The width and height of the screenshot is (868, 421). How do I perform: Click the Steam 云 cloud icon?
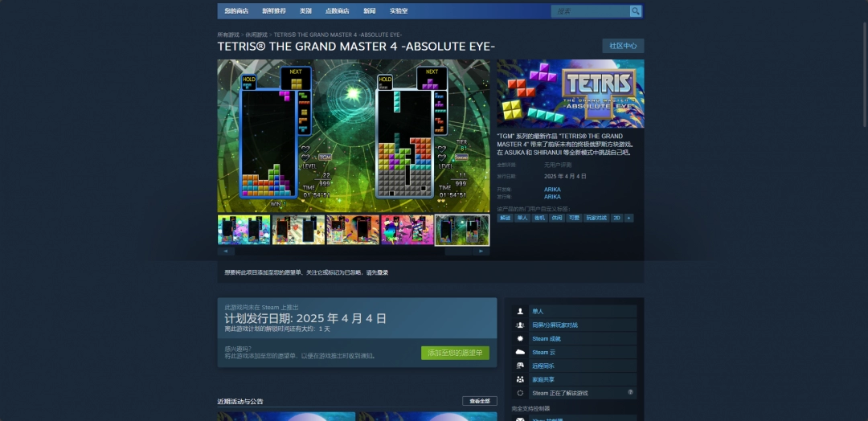point(521,353)
